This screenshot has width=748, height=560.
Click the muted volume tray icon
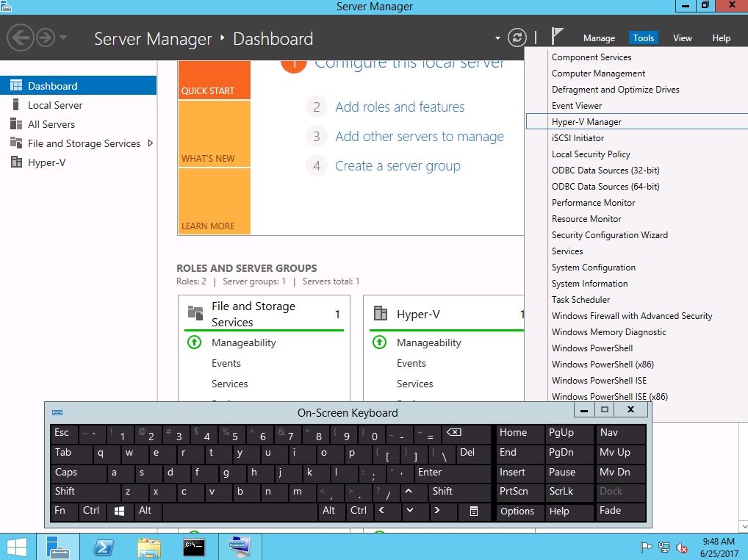682,548
